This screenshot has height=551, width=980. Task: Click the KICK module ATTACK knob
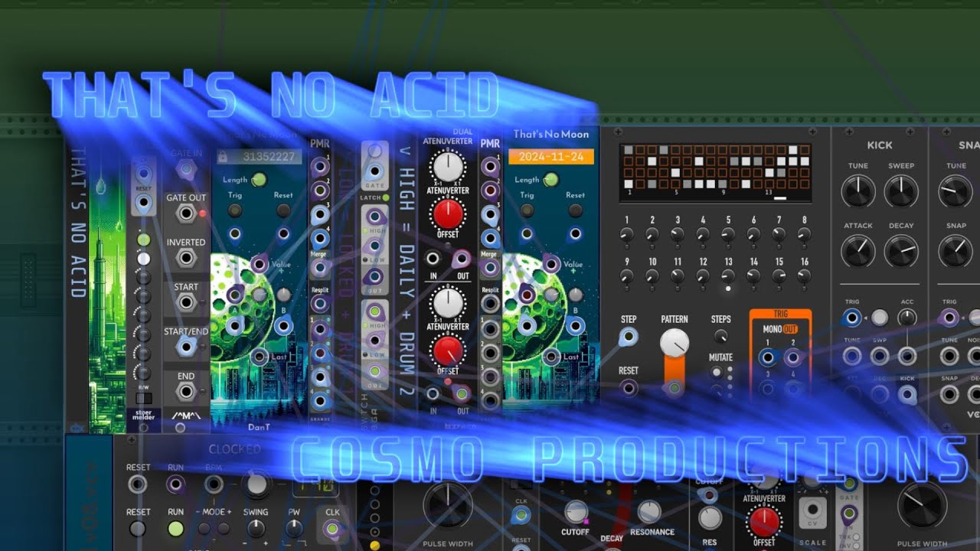coord(858,251)
